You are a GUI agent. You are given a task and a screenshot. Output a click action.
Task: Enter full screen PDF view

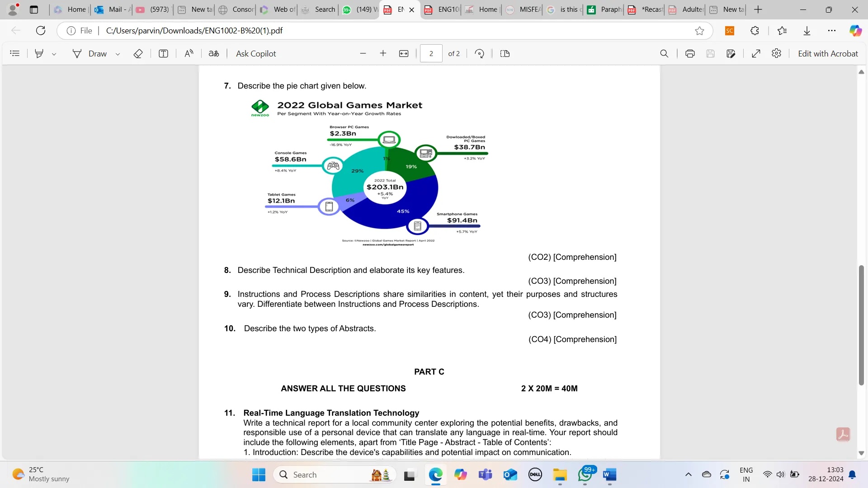coord(756,53)
